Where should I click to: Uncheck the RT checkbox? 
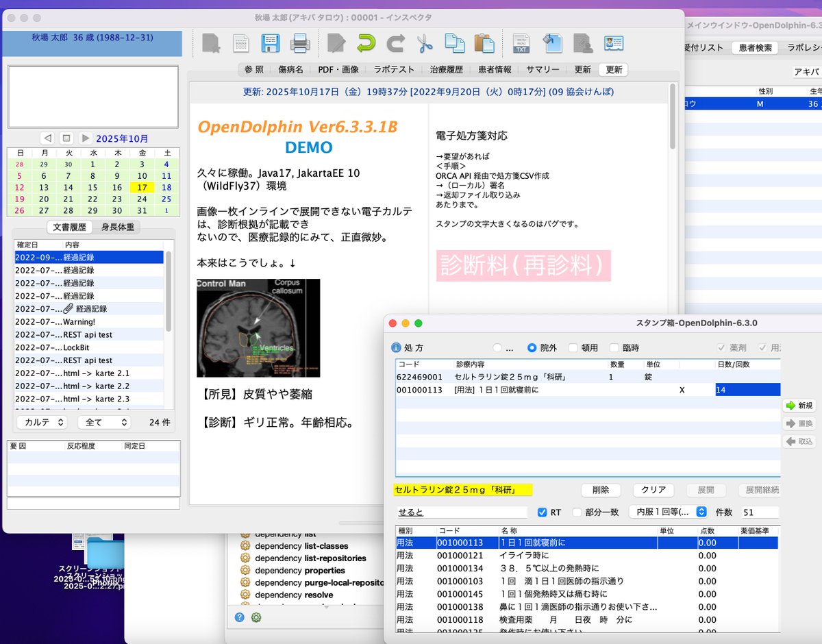pos(543,512)
